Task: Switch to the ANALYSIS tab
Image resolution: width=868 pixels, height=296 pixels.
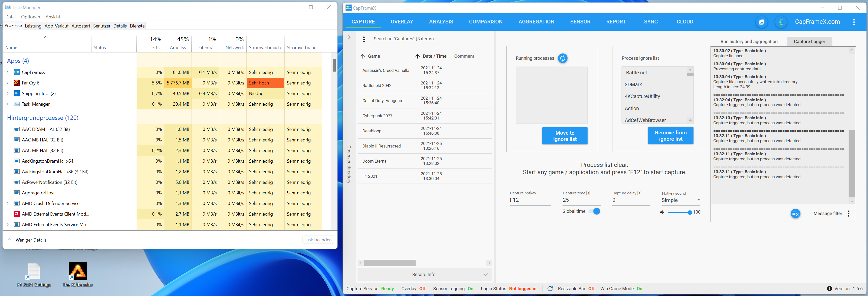Action: coord(441,22)
